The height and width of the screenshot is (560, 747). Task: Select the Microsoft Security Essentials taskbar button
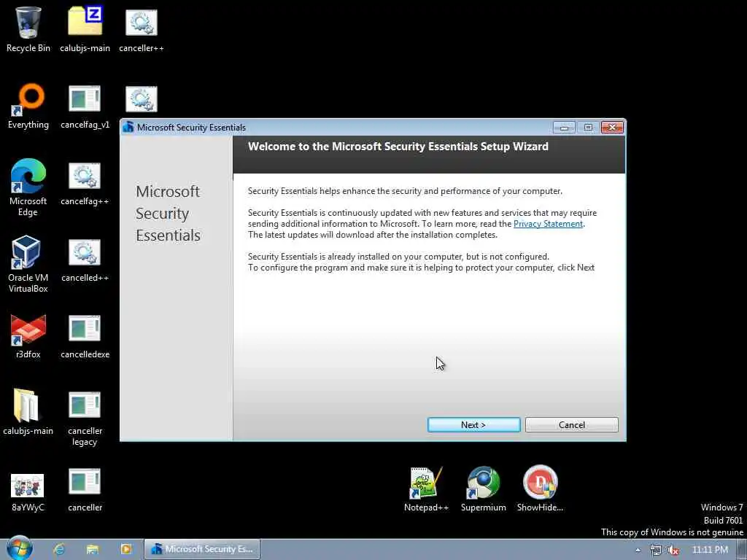pos(202,549)
